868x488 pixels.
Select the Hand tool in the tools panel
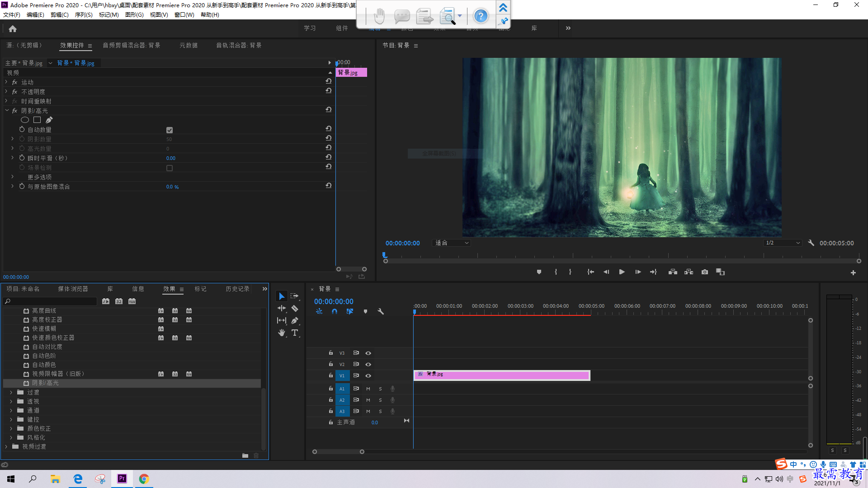(282, 333)
